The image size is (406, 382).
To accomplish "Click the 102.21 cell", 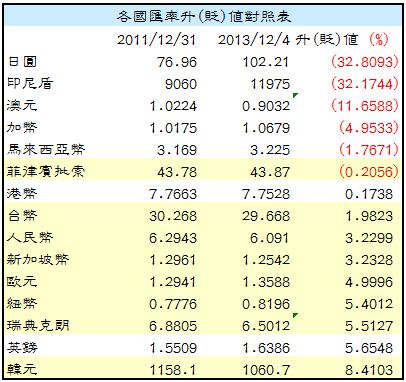I will 266,62.
